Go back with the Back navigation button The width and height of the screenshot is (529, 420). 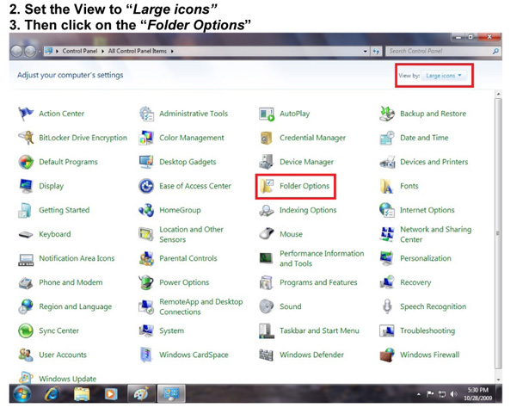click(16, 52)
